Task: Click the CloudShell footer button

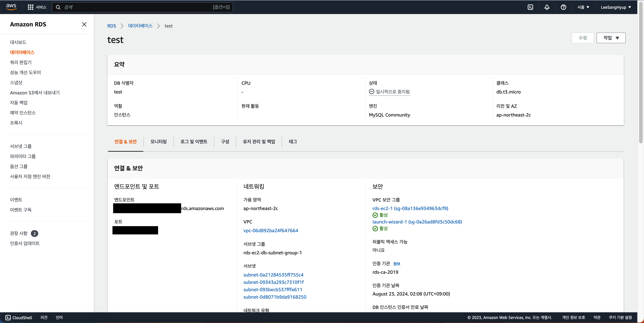Action: (19, 317)
